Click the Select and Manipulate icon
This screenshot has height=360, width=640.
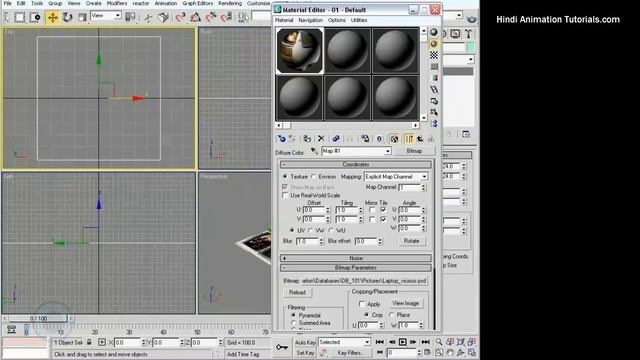(148, 17)
